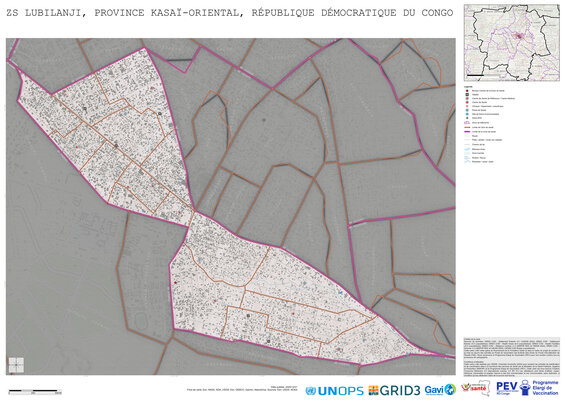The height and width of the screenshot is (400, 566).
Task: Click the Santé ministry logo
Action: pos(476,388)
